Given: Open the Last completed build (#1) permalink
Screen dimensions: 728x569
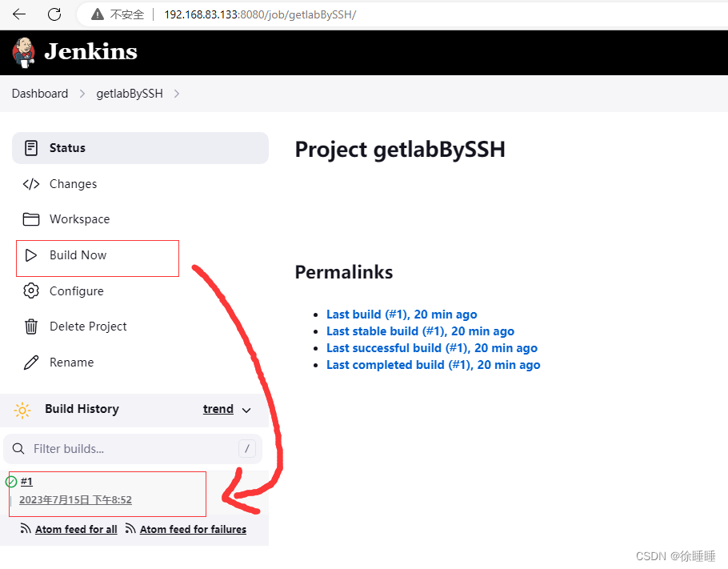Looking at the screenshot, I should 433,365.
